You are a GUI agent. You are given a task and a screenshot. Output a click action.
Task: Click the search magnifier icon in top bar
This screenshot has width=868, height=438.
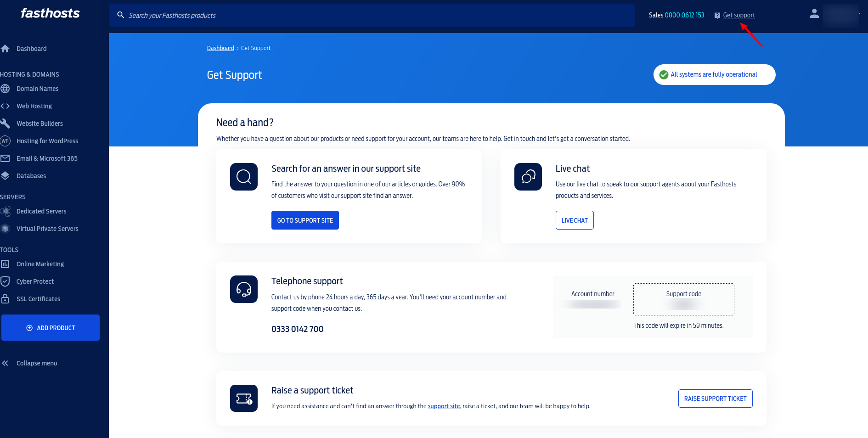[121, 15]
